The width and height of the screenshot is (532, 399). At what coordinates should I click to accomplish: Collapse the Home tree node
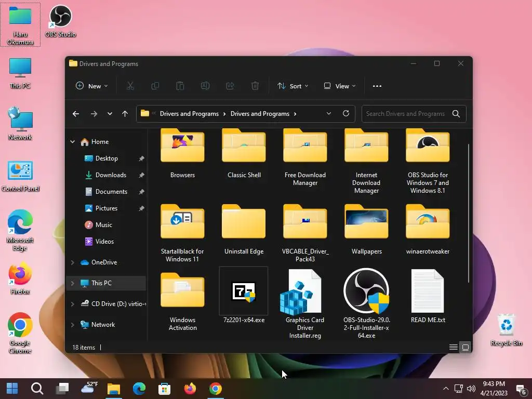coord(72,141)
